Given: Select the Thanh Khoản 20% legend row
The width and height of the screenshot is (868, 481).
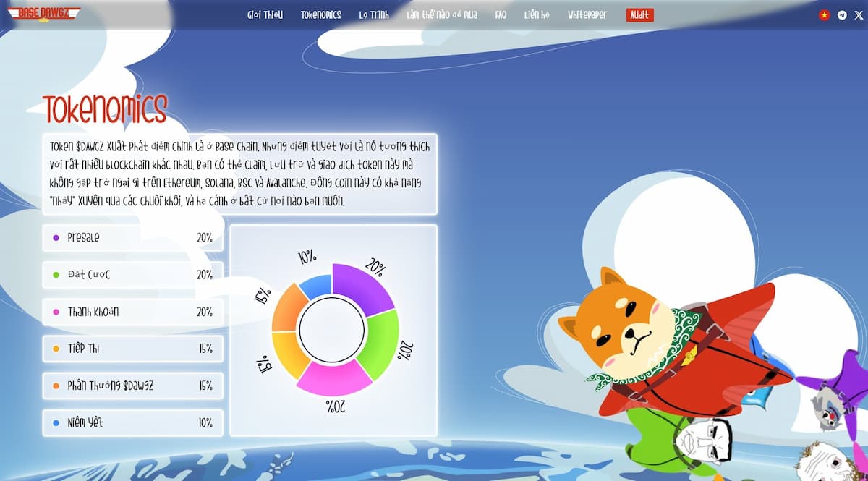Looking at the screenshot, I should tap(133, 312).
